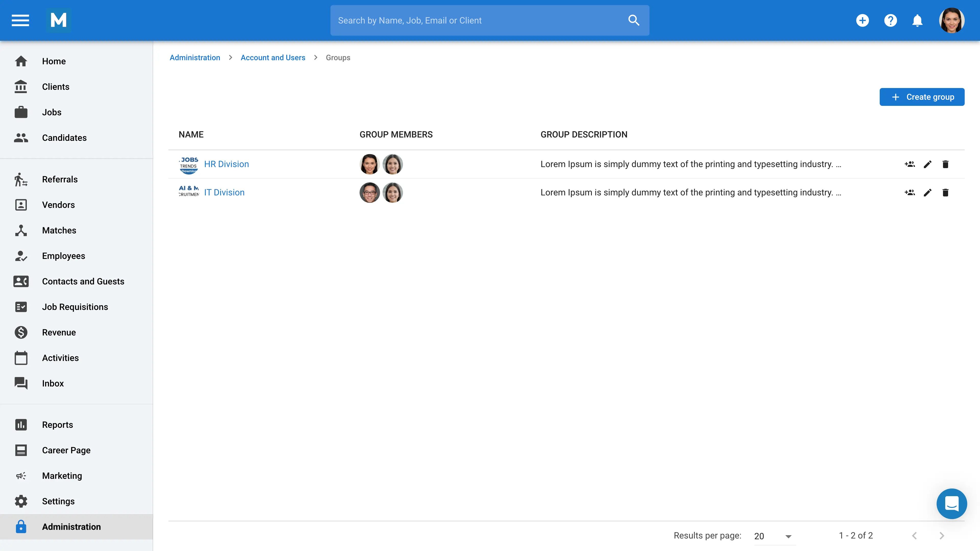Click Account and Users breadcrumb
Screen dimensions: 980x551
click(x=273, y=57)
